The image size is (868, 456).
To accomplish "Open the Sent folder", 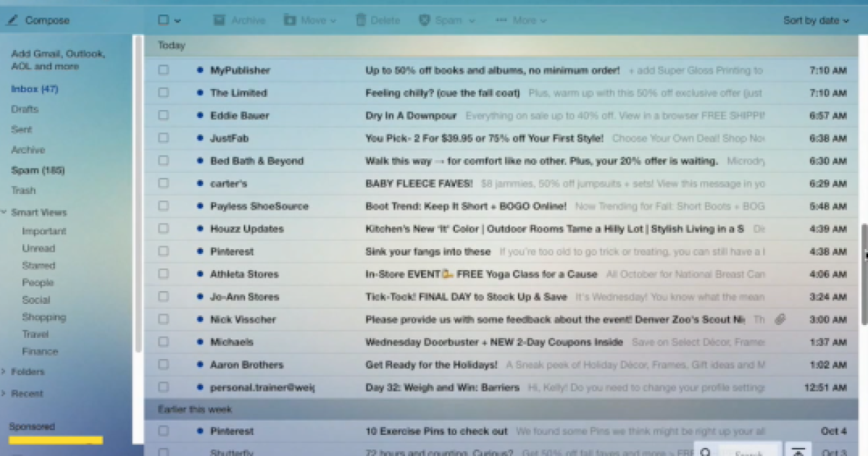I will (x=21, y=130).
